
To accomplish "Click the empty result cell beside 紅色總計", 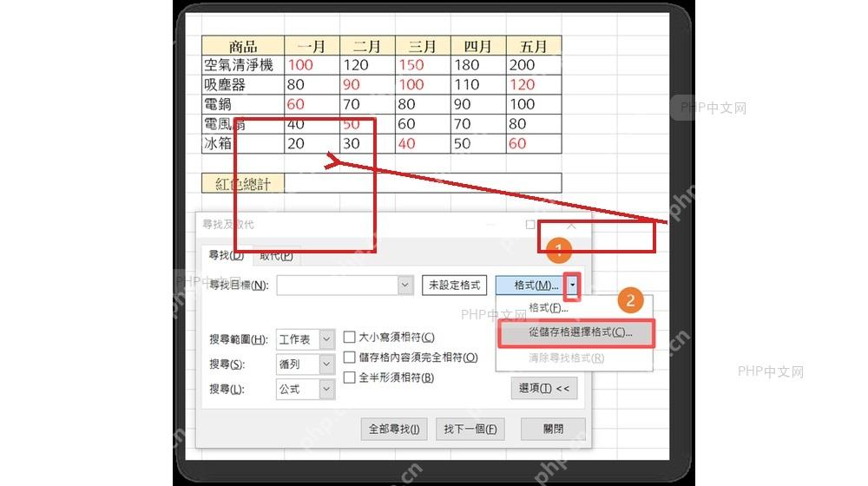I will [423, 182].
